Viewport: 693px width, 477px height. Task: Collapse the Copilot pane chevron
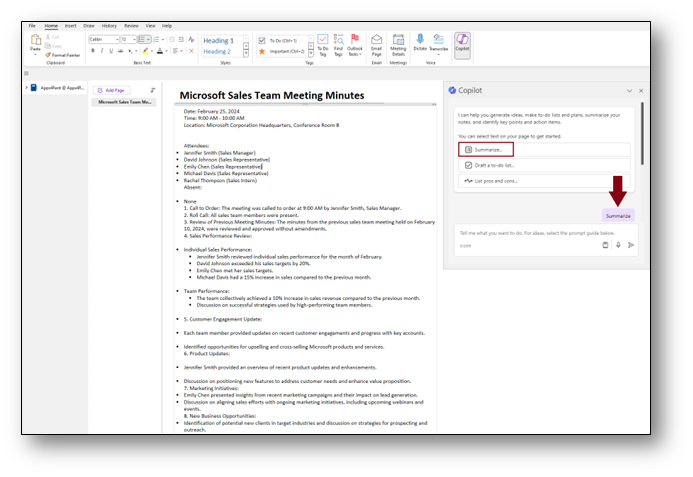click(x=629, y=91)
